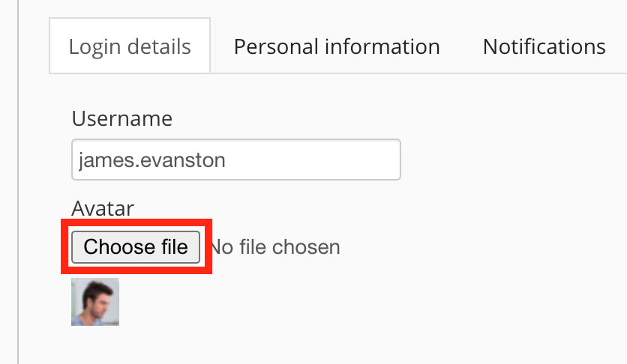Browse for a new avatar file
This screenshot has height=364, width=627.
tap(136, 247)
